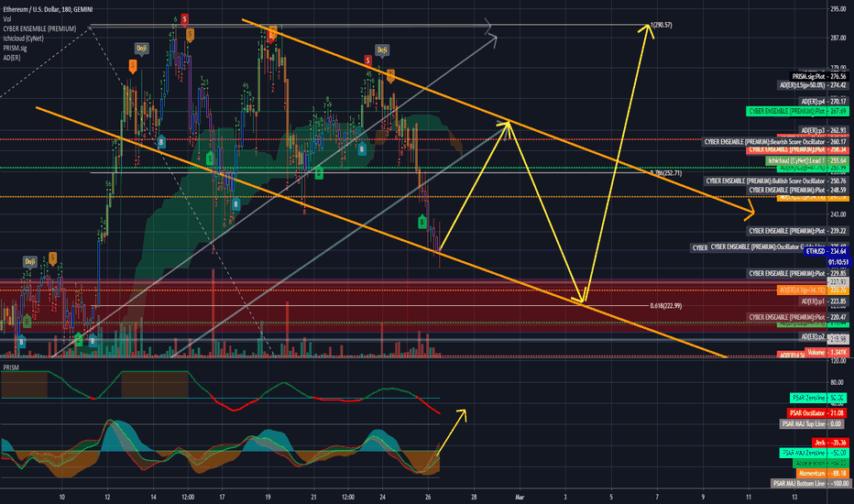Click the Ichicloud (CyNet):Lead 1 255.64 label
Screen dimensions: 854x504
tap(807, 160)
